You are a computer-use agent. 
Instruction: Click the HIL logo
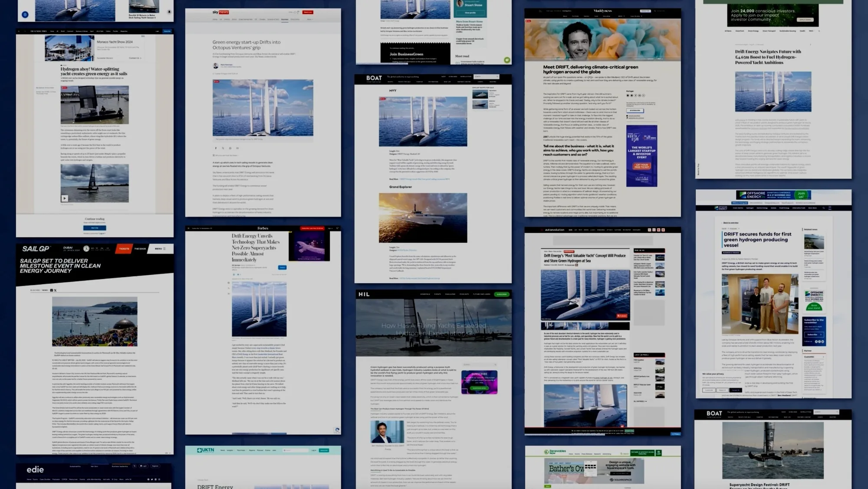[x=364, y=294]
